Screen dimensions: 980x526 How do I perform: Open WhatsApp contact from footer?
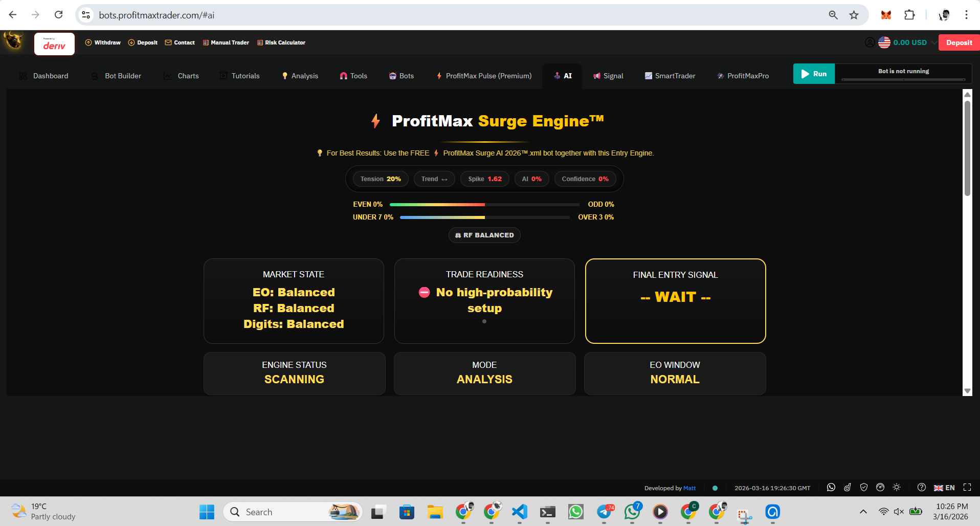tap(831, 488)
